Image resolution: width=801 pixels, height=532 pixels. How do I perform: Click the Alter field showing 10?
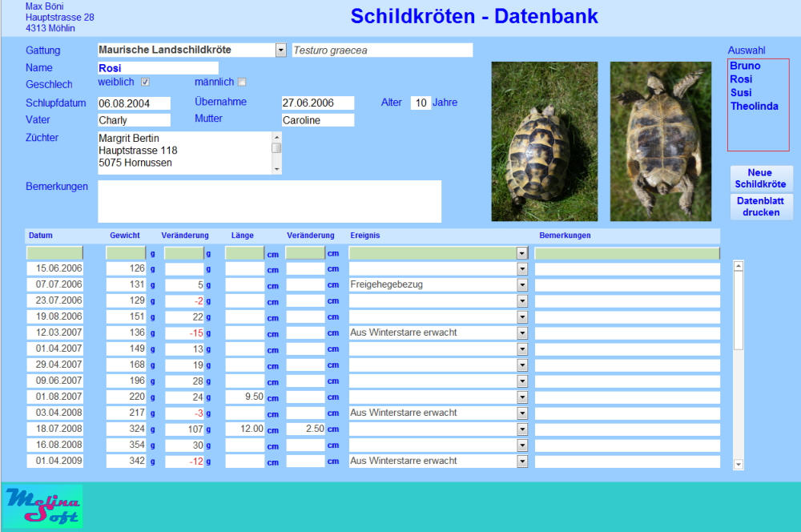point(421,103)
